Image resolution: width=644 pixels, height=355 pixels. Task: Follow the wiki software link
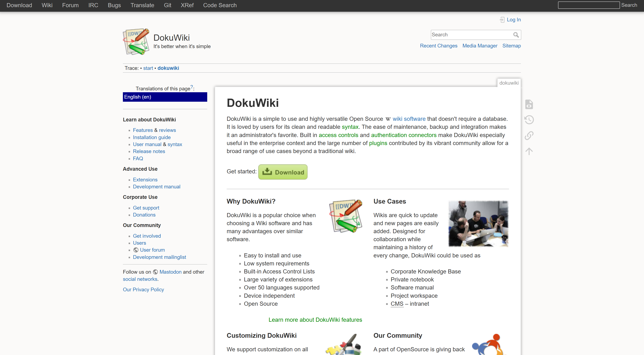[409, 119]
